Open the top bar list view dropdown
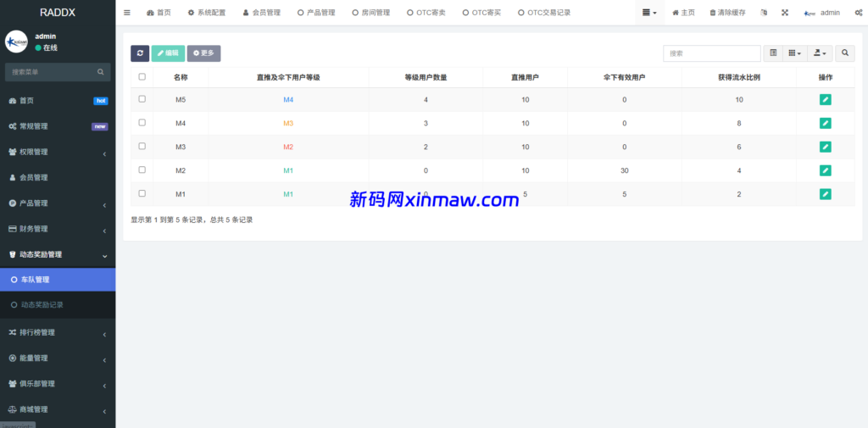 (649, 13)
